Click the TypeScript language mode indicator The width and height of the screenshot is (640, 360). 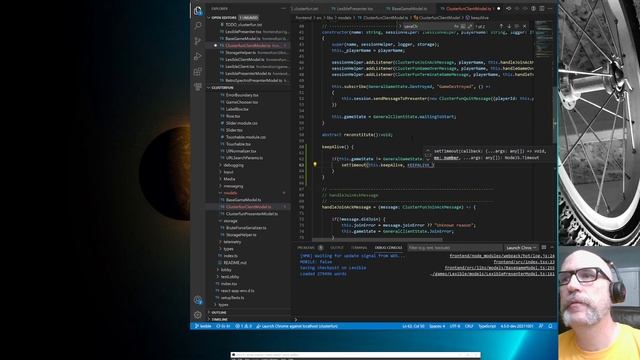[x=487, y=326]
